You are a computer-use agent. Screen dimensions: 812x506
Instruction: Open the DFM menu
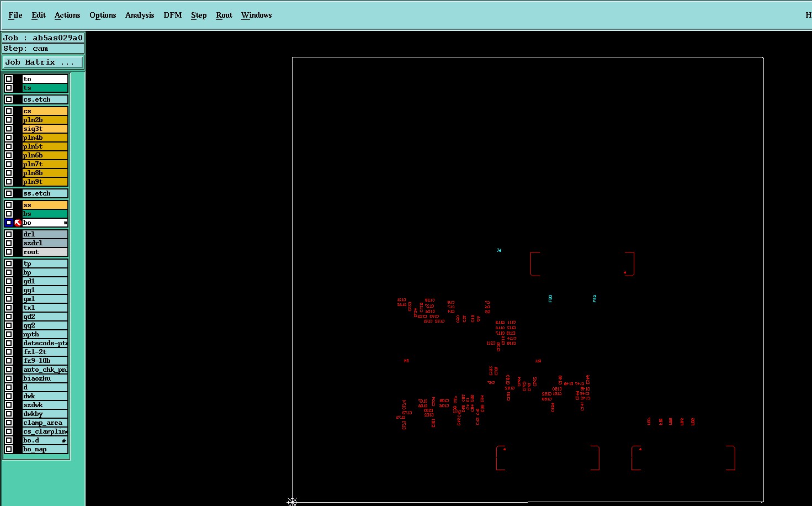tap(173, 15)
